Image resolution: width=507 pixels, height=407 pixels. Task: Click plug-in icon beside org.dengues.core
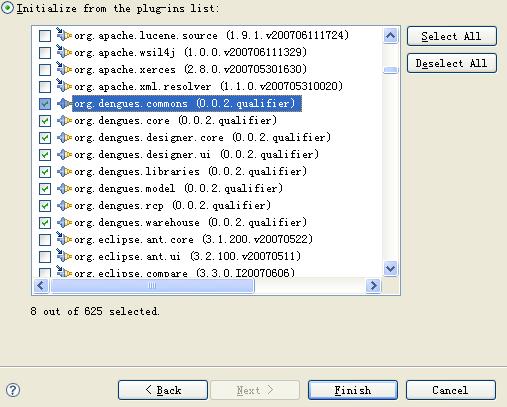tap(64, 120)
